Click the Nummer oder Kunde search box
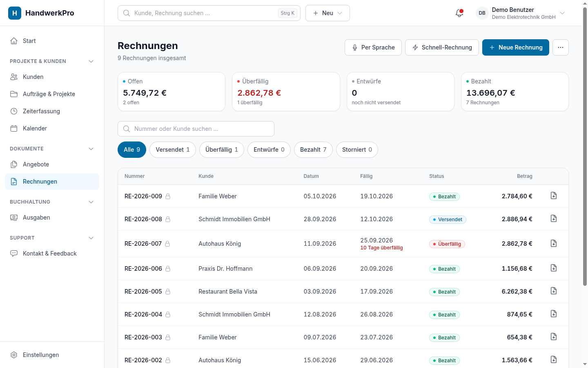 (196, 129)
